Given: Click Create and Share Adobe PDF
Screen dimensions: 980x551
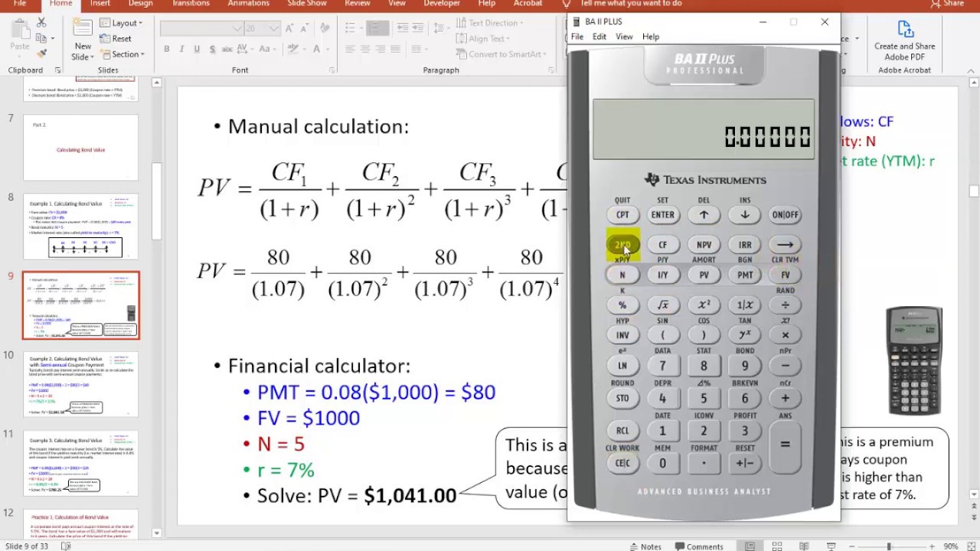Looking at the screenshot, I should (904, 41).
